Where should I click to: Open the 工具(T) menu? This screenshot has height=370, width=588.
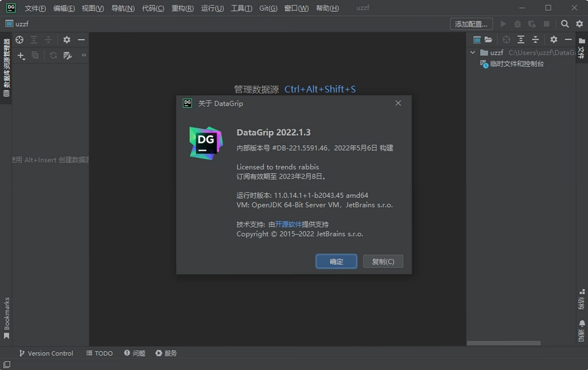pos(241,8)
